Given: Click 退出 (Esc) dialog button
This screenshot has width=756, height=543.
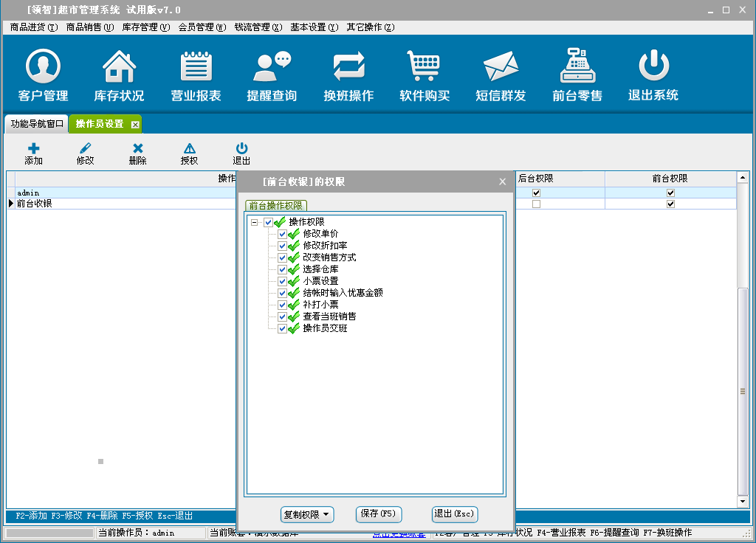Looking at the screenshot, I should click(x=454, y=514).
